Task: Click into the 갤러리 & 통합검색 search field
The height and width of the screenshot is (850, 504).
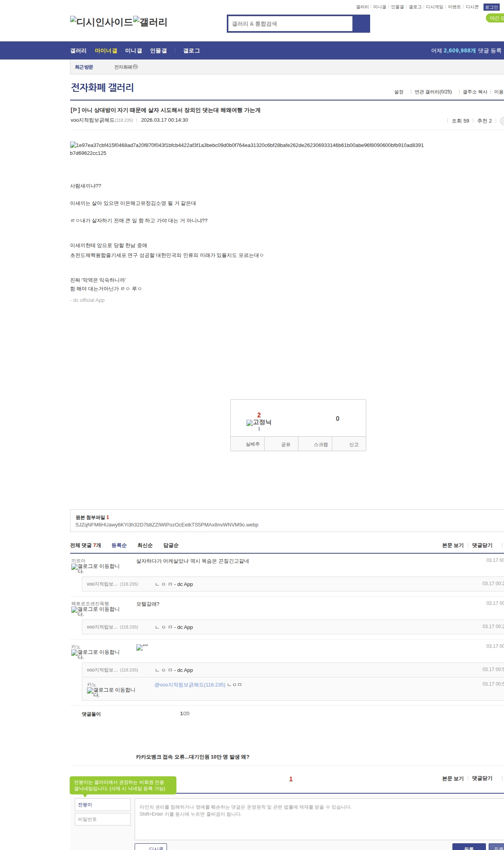Action: [x=290, y=24]
